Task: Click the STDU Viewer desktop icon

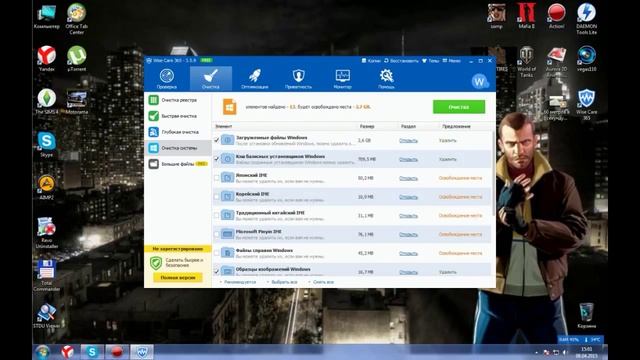Action: click(x=47, y=316)
